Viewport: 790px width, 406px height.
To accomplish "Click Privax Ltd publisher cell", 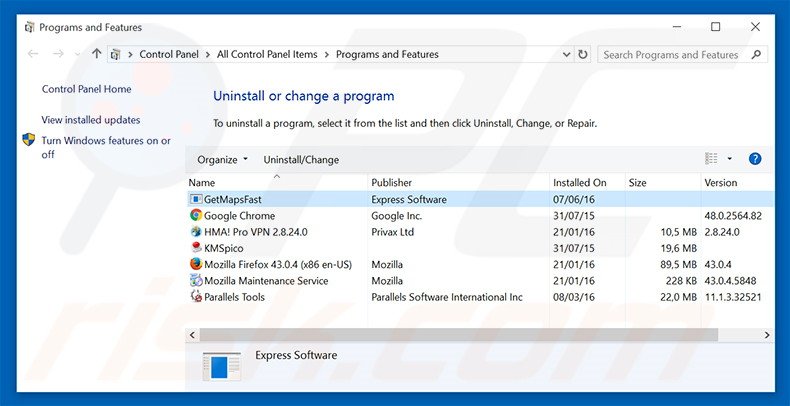I will [392, 232].
